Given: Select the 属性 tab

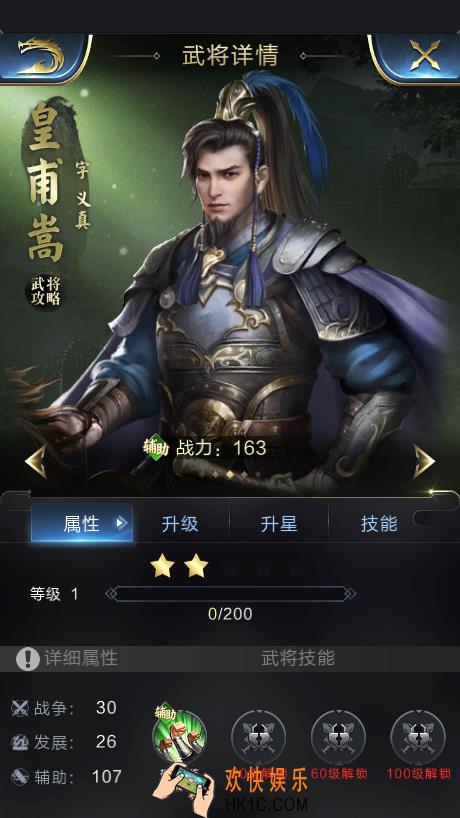Looking at the screenshot, I should (81, 523).
